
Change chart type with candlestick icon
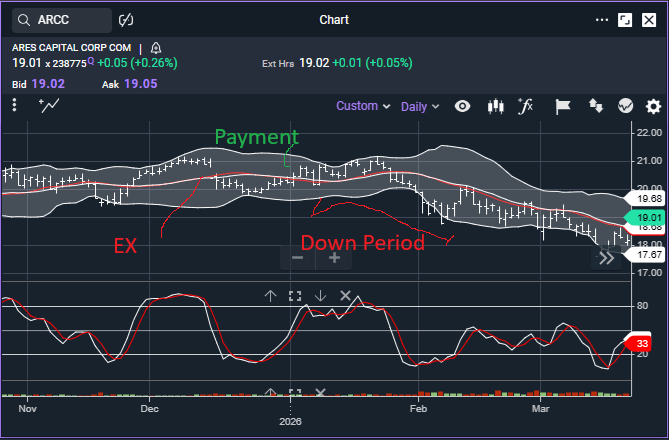click(495, 106)
